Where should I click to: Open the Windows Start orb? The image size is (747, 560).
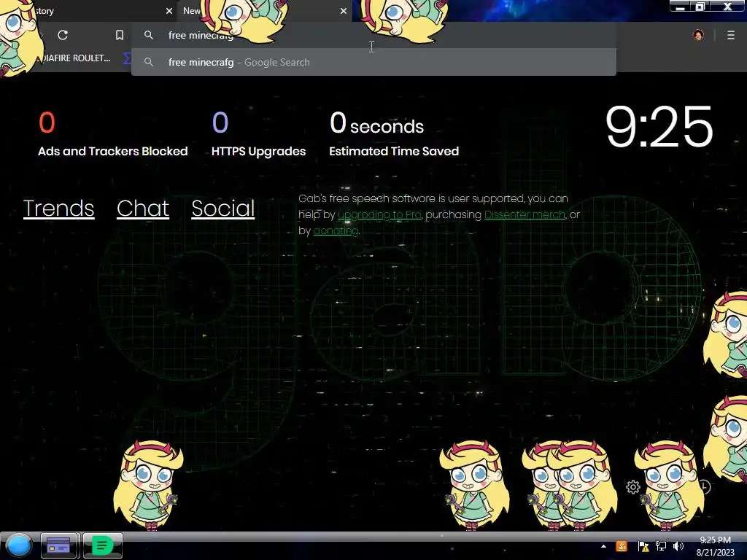[x=18, y=545]
